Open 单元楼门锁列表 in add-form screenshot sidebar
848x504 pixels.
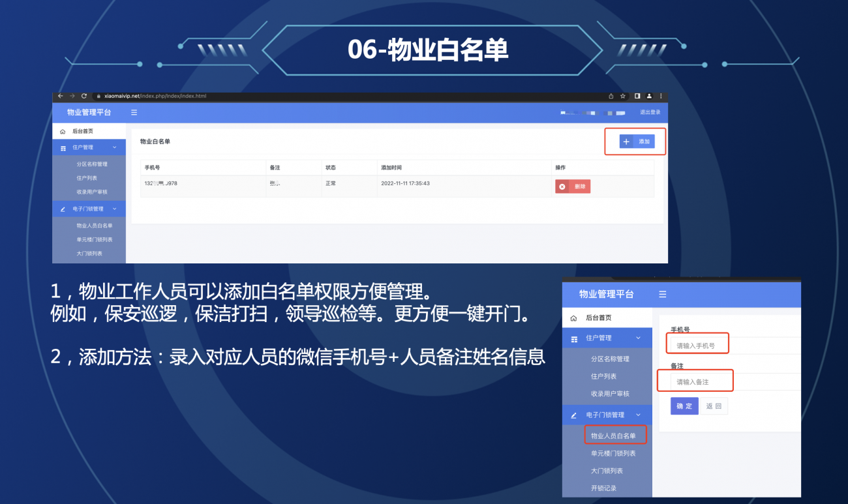click(613, 453)
